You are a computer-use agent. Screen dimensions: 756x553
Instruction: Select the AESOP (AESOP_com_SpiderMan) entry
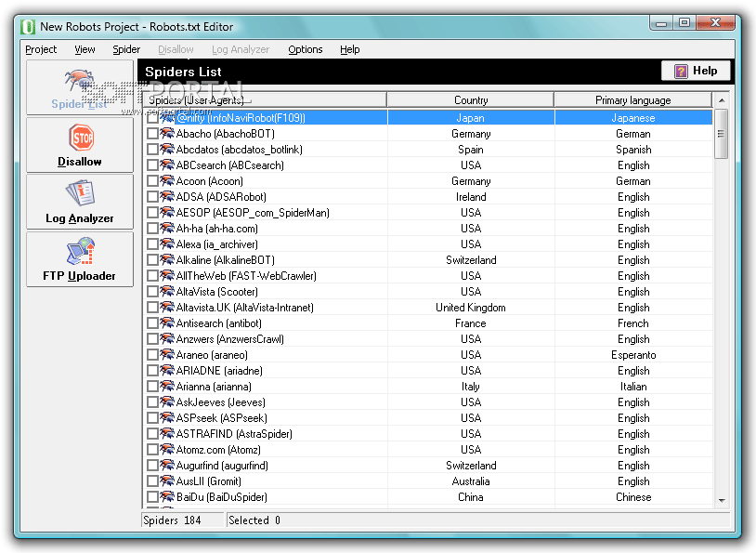(253, 213)
